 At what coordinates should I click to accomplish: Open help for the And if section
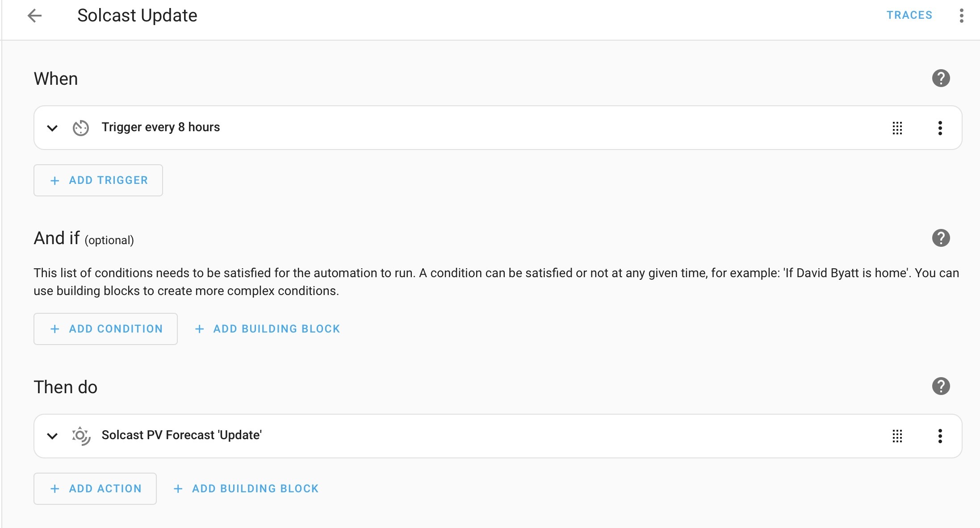[941, 238]
